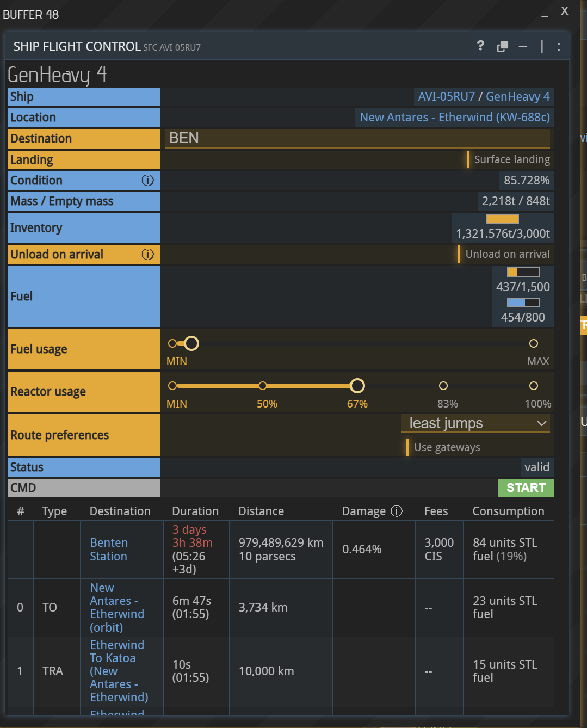Click the info icon beside Unload on arrival
This screenshot has height=728, width=587.
(148, 255)
